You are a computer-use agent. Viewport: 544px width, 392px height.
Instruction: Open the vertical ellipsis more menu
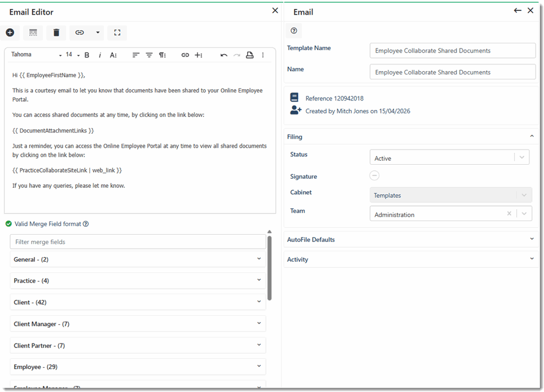263,55
